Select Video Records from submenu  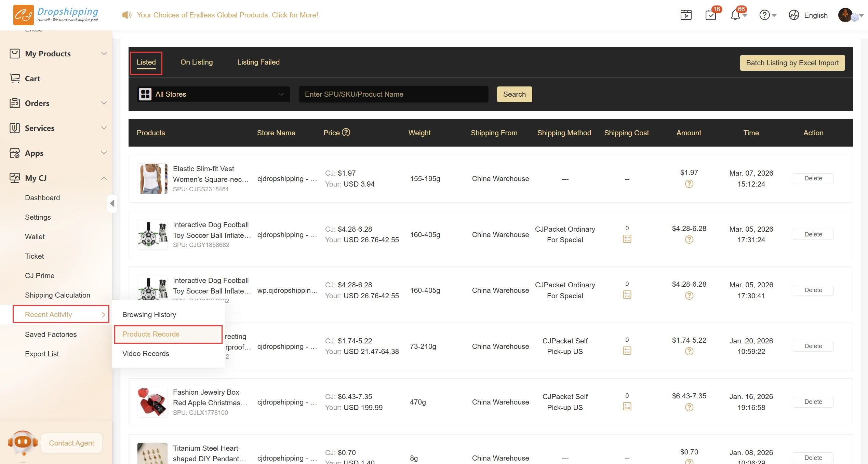click(146, 353)
